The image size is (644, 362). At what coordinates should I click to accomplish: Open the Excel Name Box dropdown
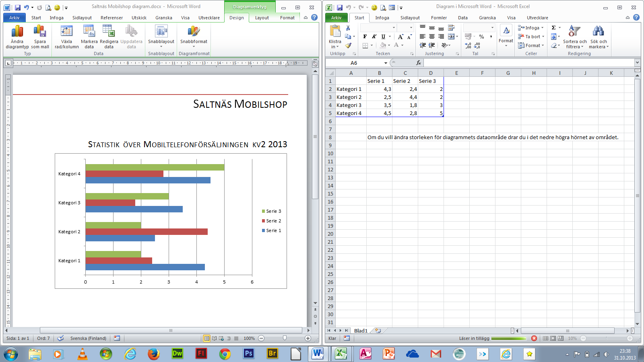pos(386,63)
